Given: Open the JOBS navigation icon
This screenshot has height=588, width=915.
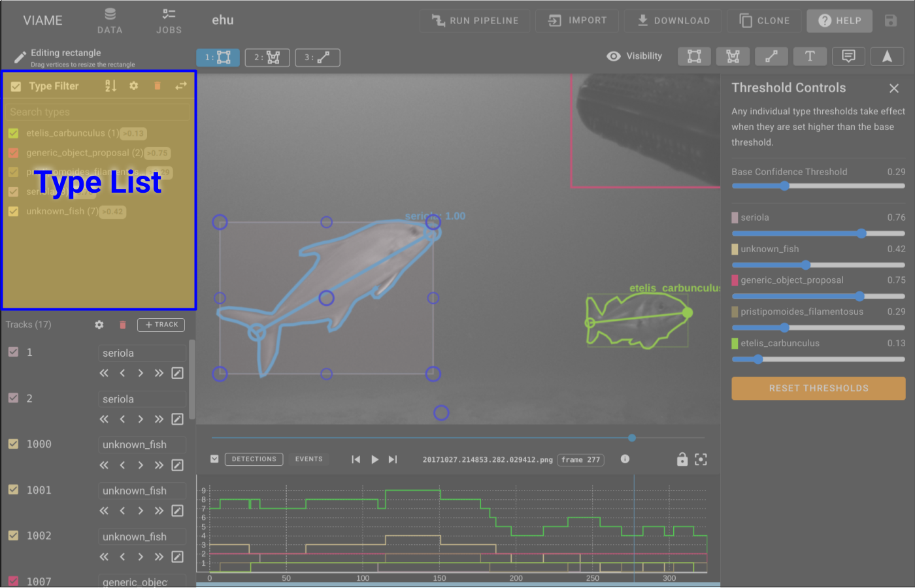Looking at the screenshot, I should (169, 21).
